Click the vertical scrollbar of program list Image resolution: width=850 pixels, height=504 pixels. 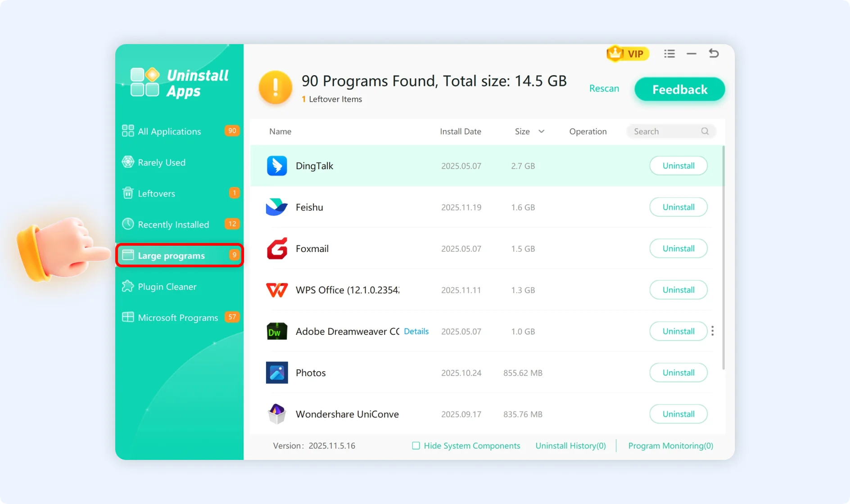coord(723,256)
